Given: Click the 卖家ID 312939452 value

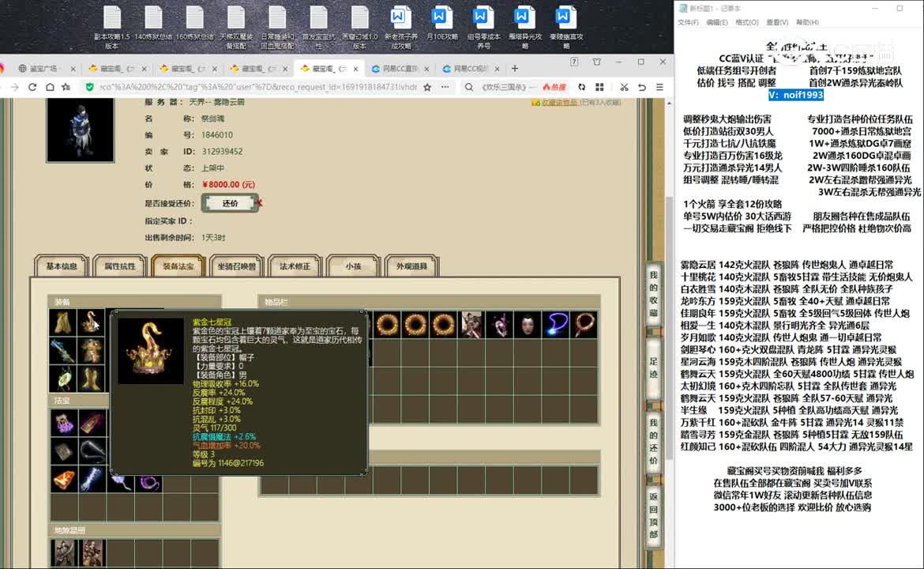Looking at the screenshot, I should pyautogui.click(x=222, y=152).
